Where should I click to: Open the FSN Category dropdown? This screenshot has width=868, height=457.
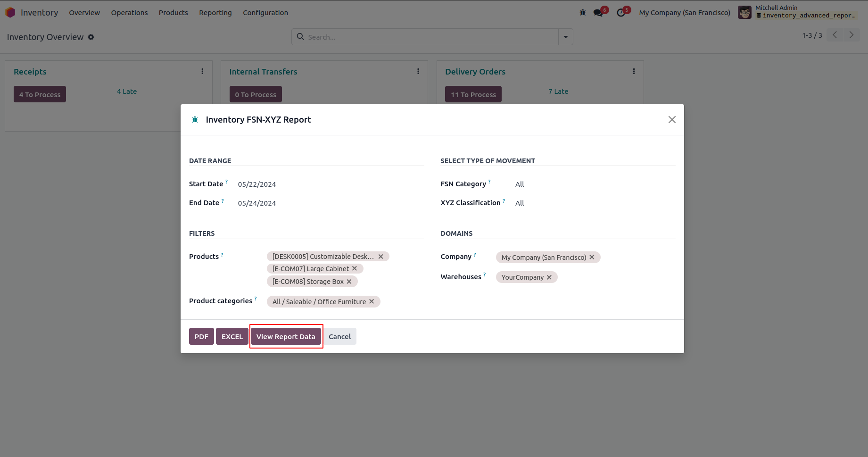(x=595, y=184)
